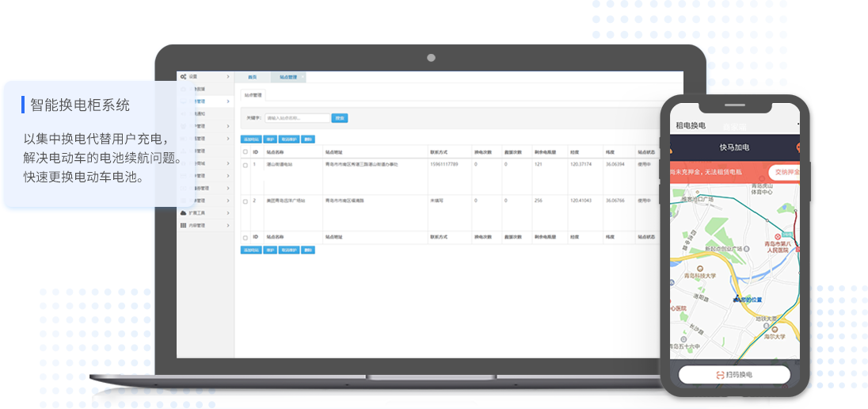868x409 pixels.
Task: Click the 经度 column header
Action: pos(574,151)
